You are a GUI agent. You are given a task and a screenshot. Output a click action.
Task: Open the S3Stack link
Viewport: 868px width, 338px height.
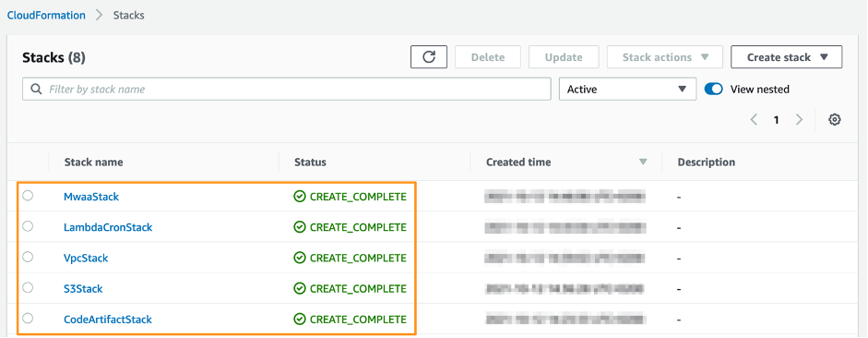pos(83,289)
